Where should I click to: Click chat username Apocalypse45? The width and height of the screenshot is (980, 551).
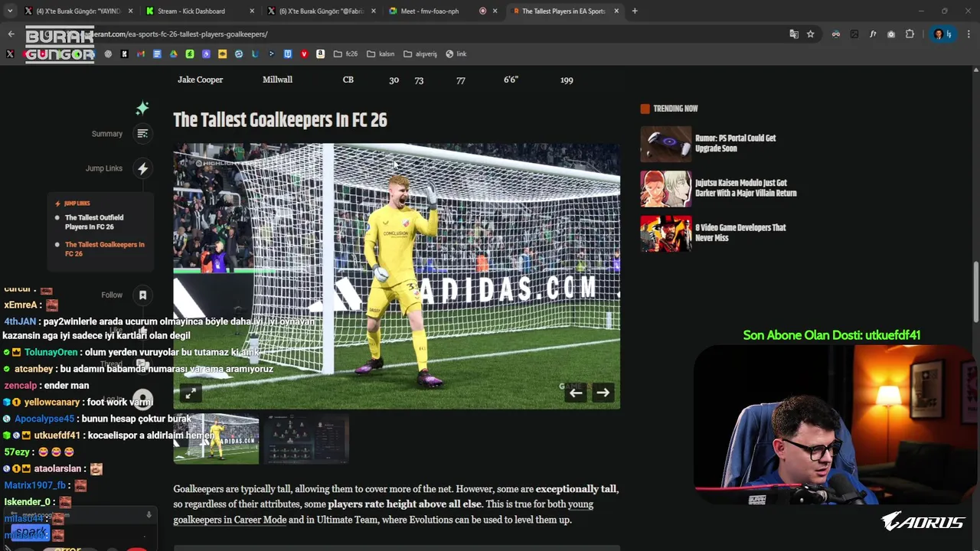[x=44, y=419]
